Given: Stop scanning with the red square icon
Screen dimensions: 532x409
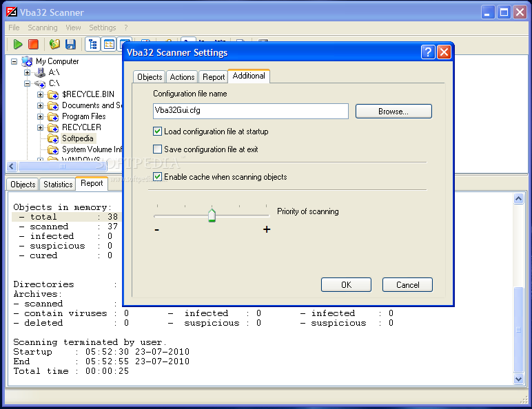Looking at the screenshot, I should pos(33,44).
